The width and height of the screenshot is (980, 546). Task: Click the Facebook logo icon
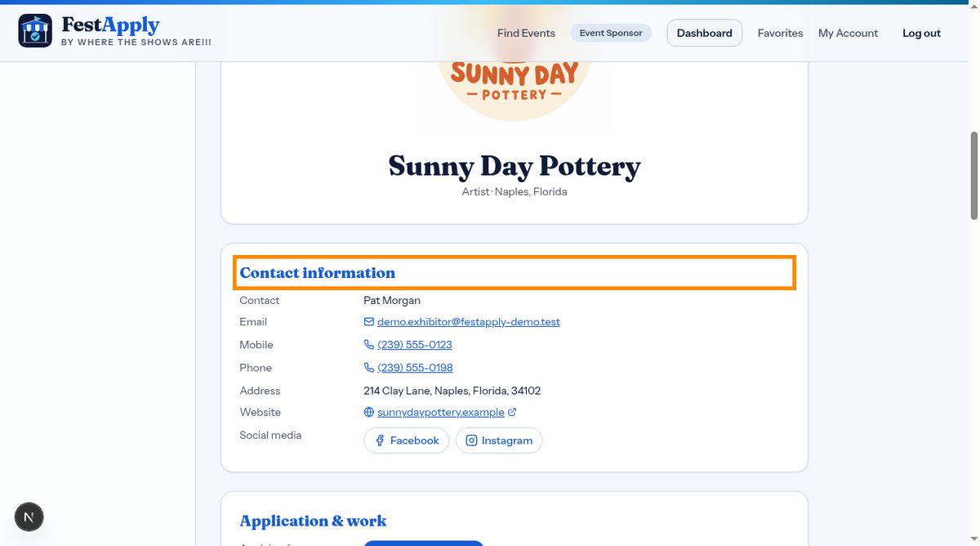click(x=380, y=441)
